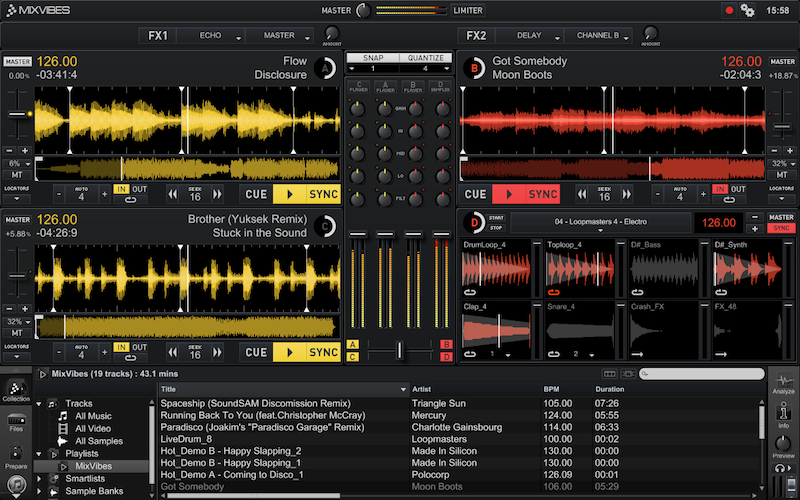800x500 pixels.
Task: Toggle QUANTIZE above the mixer
Action: pyautogui.click(x=425, y=58)
